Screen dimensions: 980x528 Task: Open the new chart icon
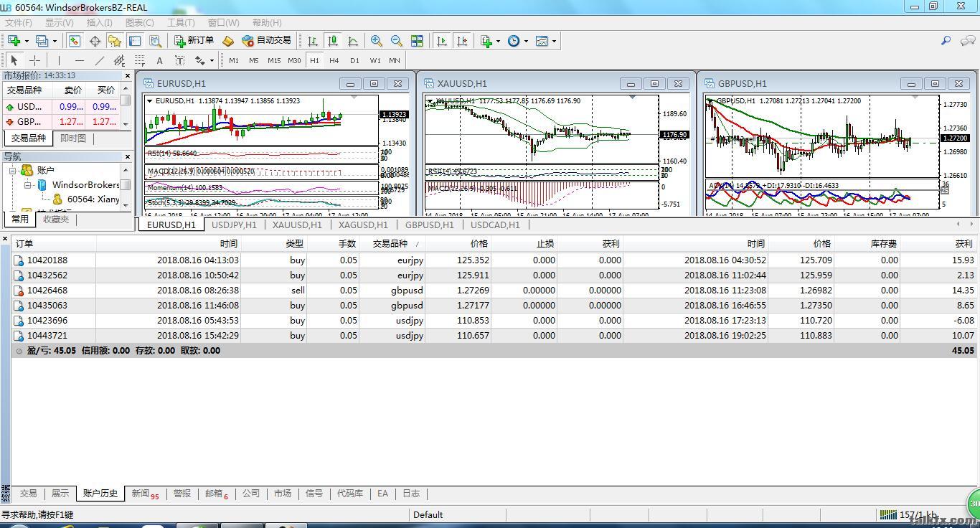[14, 41]
